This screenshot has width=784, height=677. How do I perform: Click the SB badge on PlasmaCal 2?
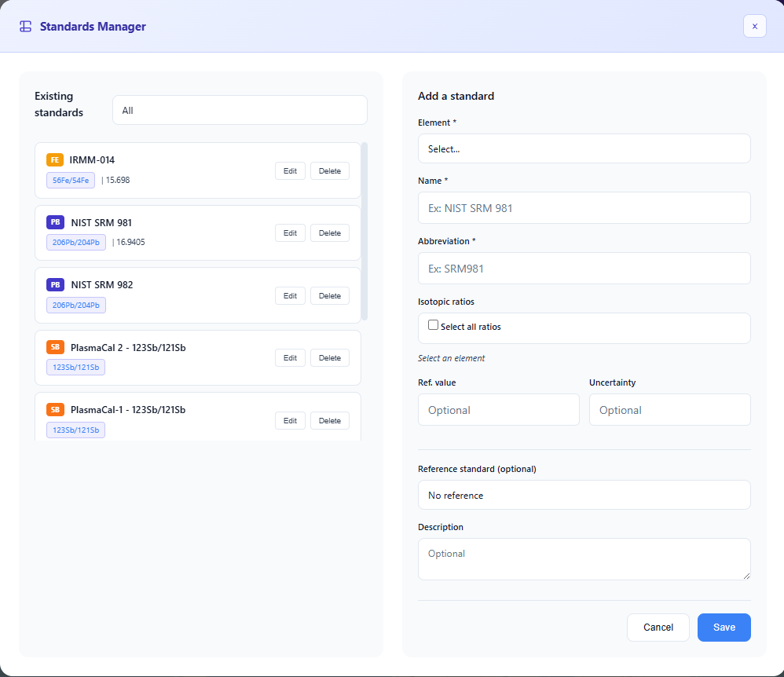tap(55, 346)
